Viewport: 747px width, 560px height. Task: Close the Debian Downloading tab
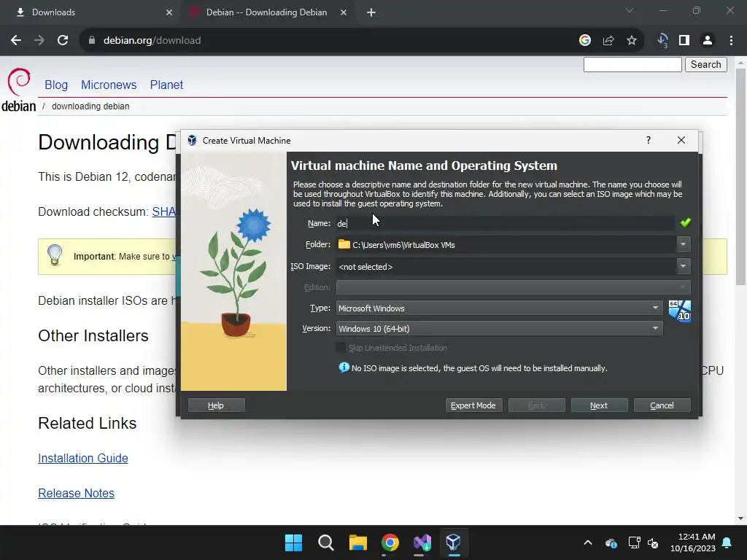(x=344, y=12)
